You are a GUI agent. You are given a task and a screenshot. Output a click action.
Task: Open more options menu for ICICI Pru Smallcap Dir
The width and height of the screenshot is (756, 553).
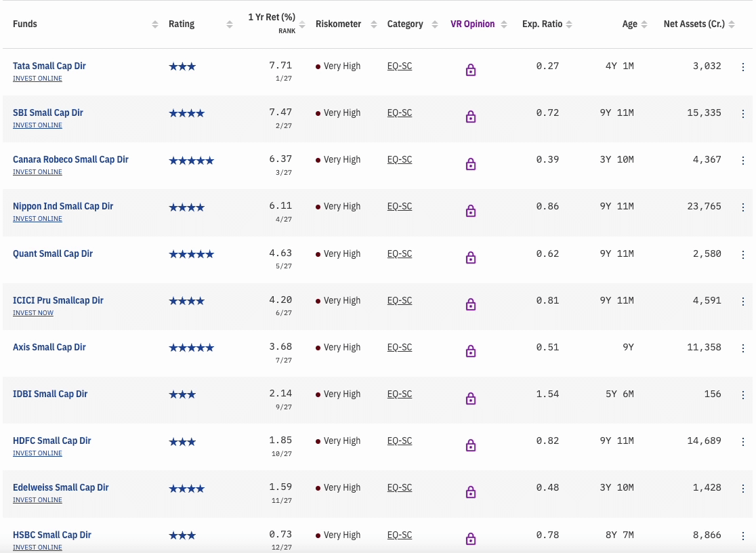742,302
